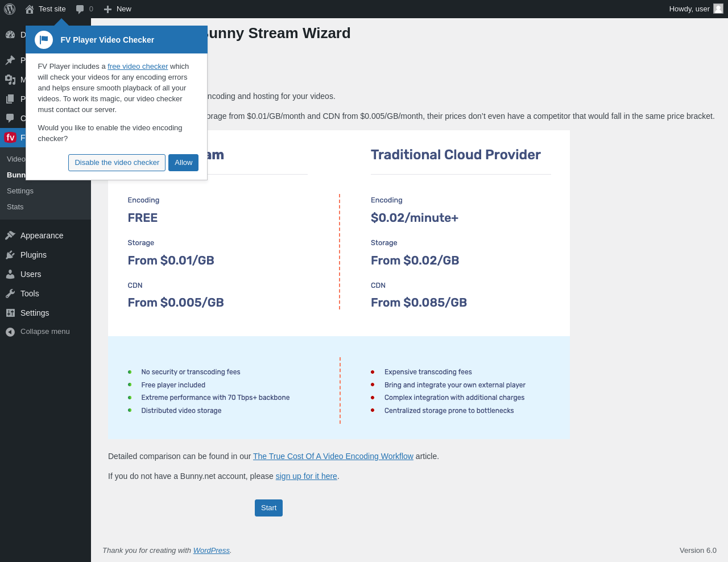The width and height of the screenshot is (728, 562).
Task: Open the WordPress logo menu
Action: [x=10, y=9]
